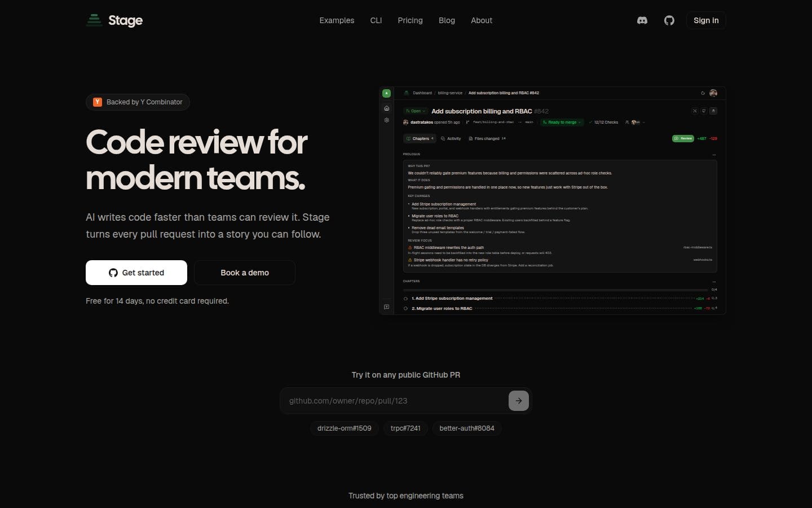The image size is (812, 508).
Task: Click the green workspace avatar in the preview sidebar
Action: [x=386, y=93]
